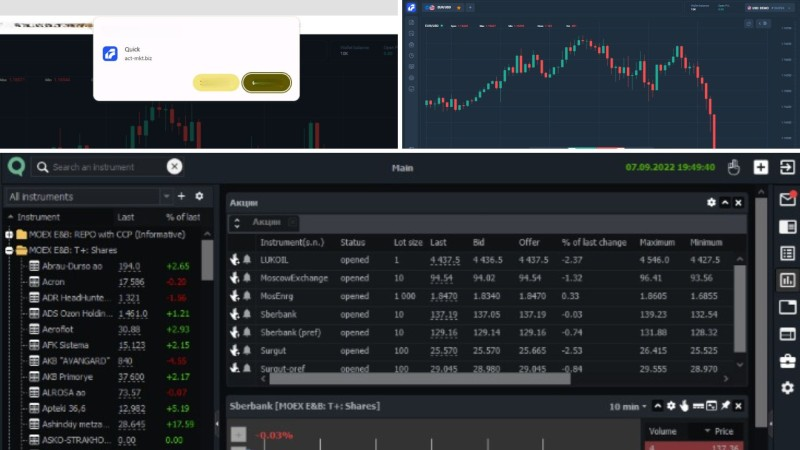The image size is (800, 450).
Task: Expand MOEX E&B: REPO with CCP folder
Action: point(9,234)
